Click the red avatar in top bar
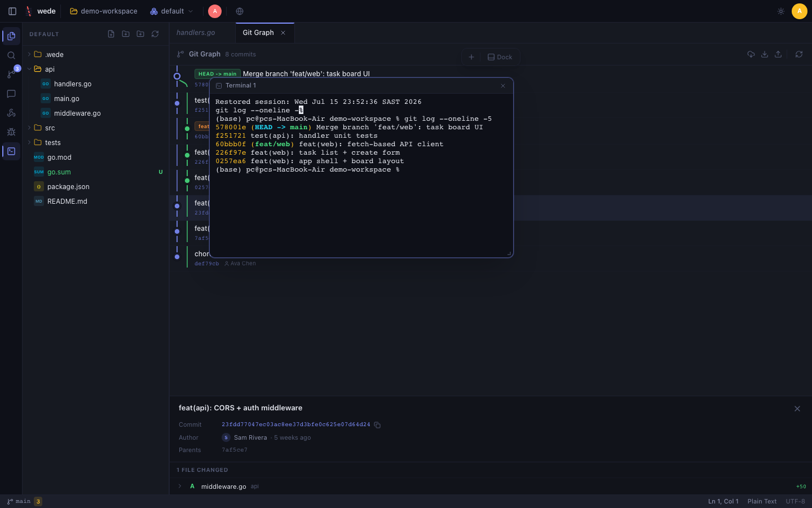Image resolution: width=812 pixels, height=508 pixels. 215,11
